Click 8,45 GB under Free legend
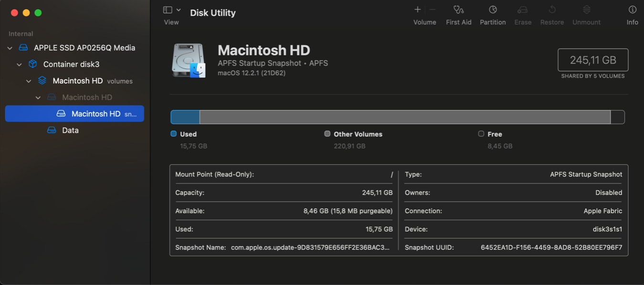Viewport: 644px width, 285px height. [500, 146]
